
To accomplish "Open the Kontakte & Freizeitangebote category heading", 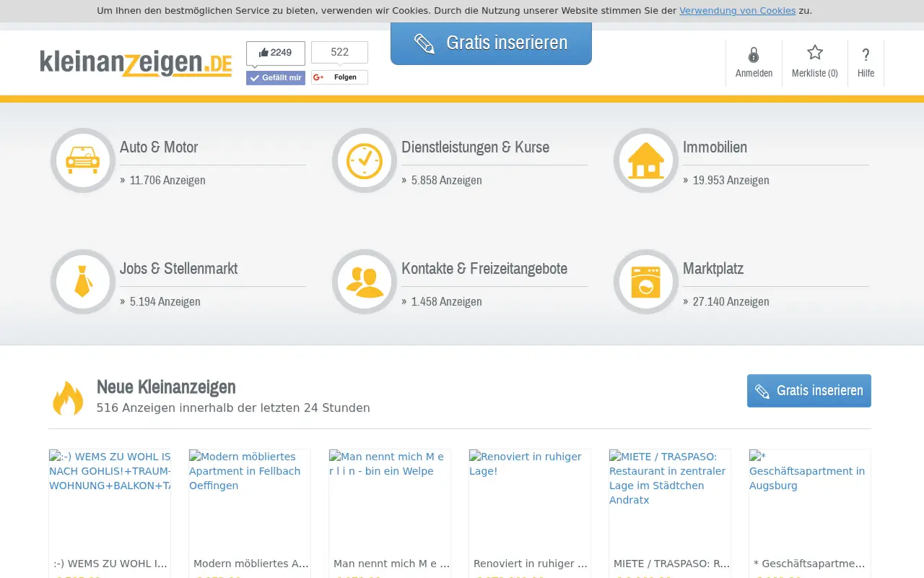I will (484, 268).
